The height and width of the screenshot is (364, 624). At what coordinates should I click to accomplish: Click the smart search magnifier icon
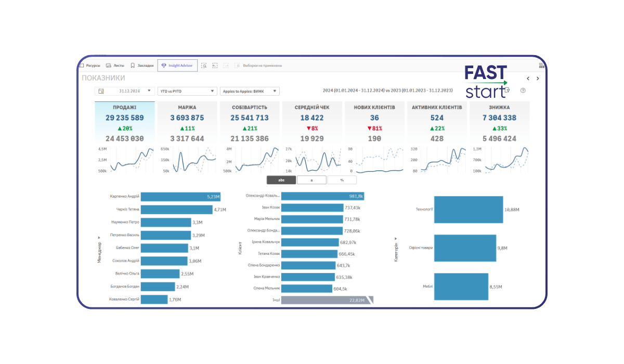coord(204,65)
